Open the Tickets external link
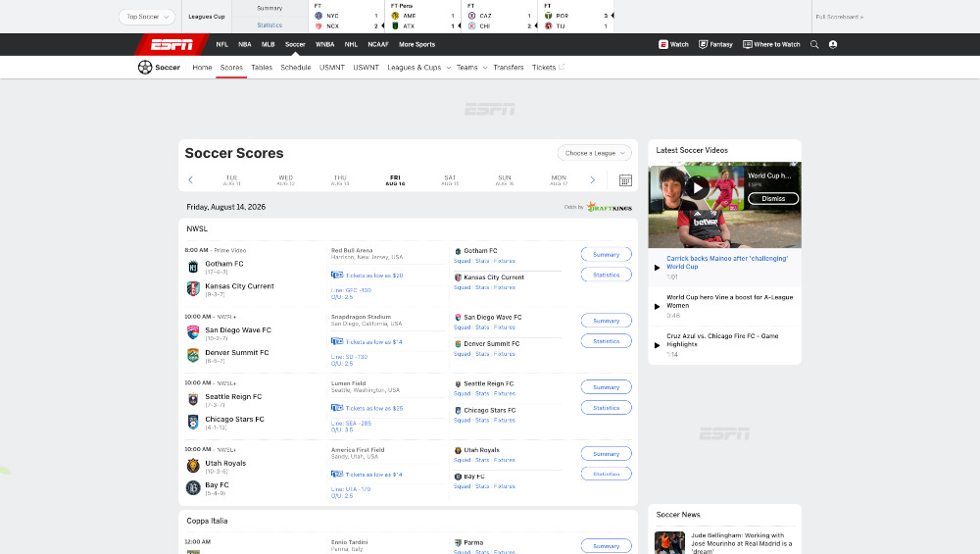 (548, 68)
